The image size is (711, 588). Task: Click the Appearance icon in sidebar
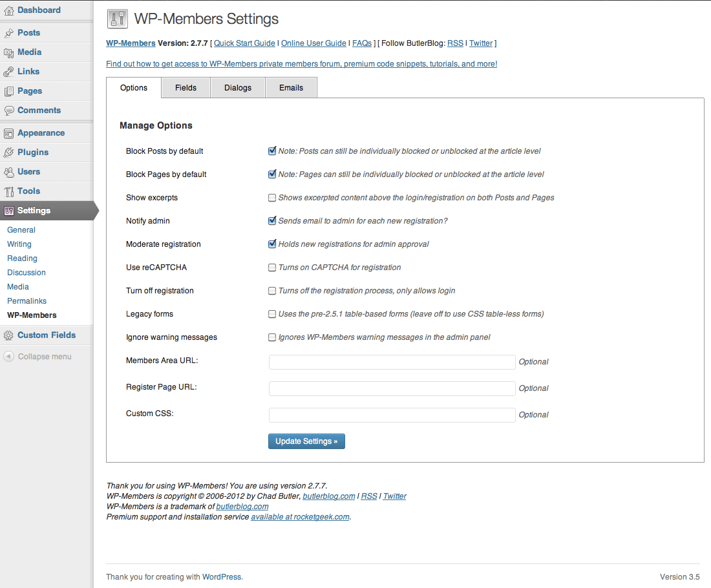tap(8, 133)
